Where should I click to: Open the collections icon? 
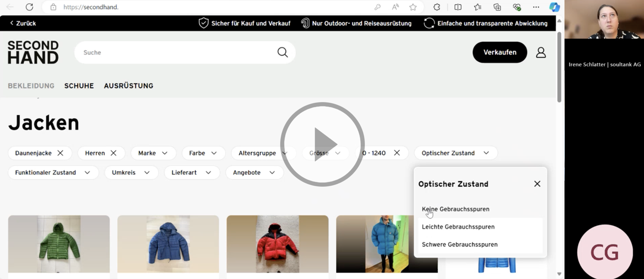click(x=497, y=7)
